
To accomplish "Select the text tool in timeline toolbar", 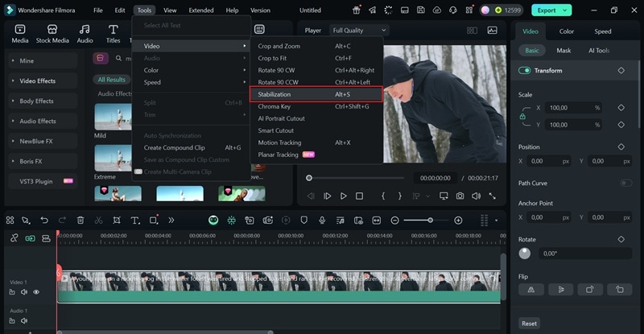I will (135, 221).
